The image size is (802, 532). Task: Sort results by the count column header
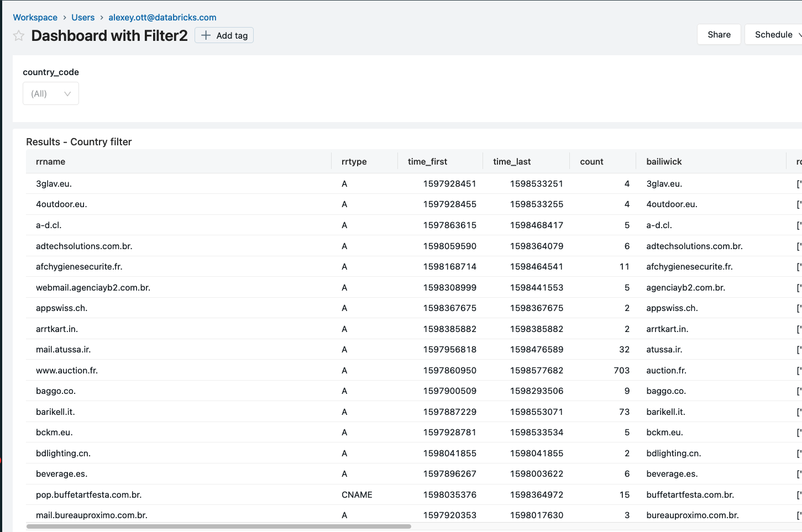coord(591,161)
